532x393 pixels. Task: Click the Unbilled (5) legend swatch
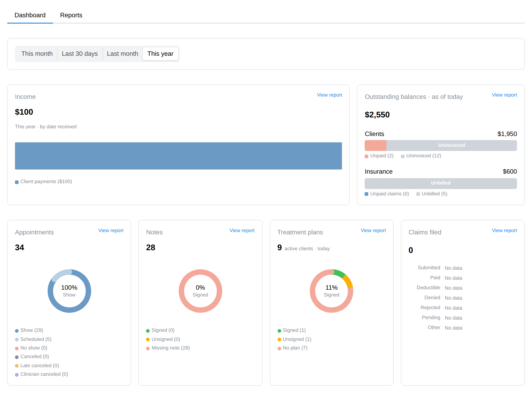[418, 194]
